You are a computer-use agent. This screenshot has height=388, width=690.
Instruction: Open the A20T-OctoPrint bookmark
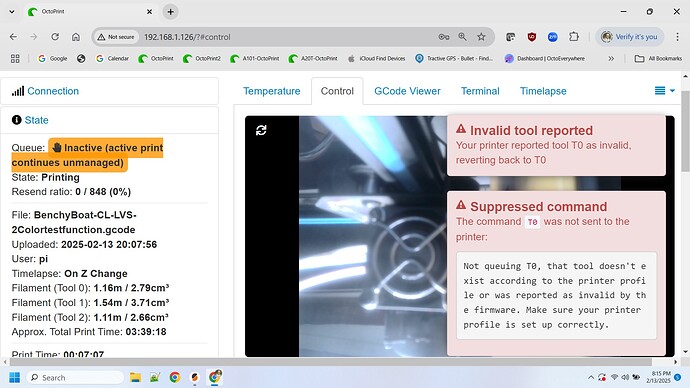(x=313, y=59)
